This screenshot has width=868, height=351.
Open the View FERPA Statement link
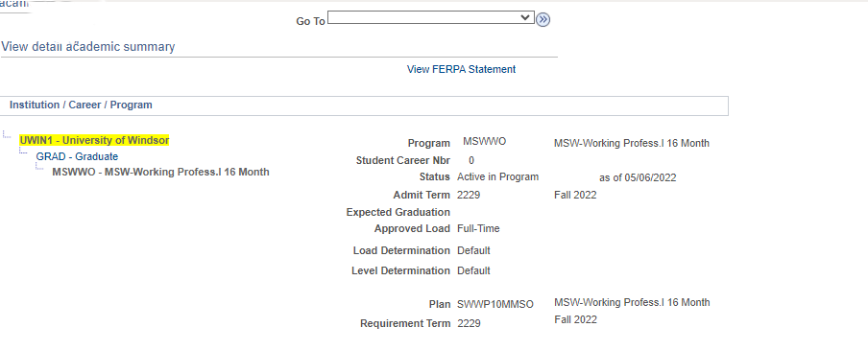pos(461,69)
